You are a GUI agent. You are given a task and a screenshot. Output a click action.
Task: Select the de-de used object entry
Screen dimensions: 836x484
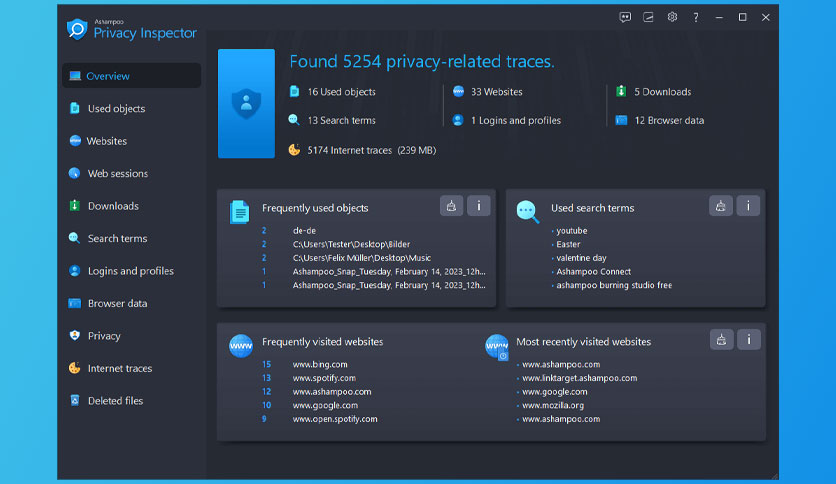304,231
